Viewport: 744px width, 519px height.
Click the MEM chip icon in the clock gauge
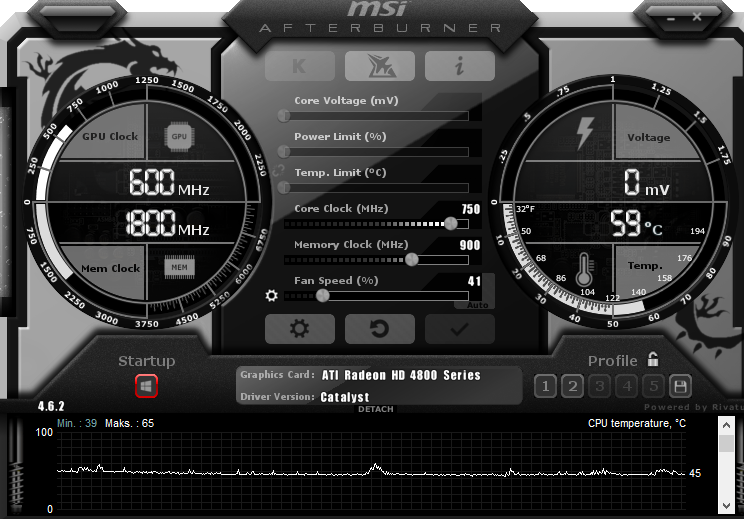[x=179, y=267]
